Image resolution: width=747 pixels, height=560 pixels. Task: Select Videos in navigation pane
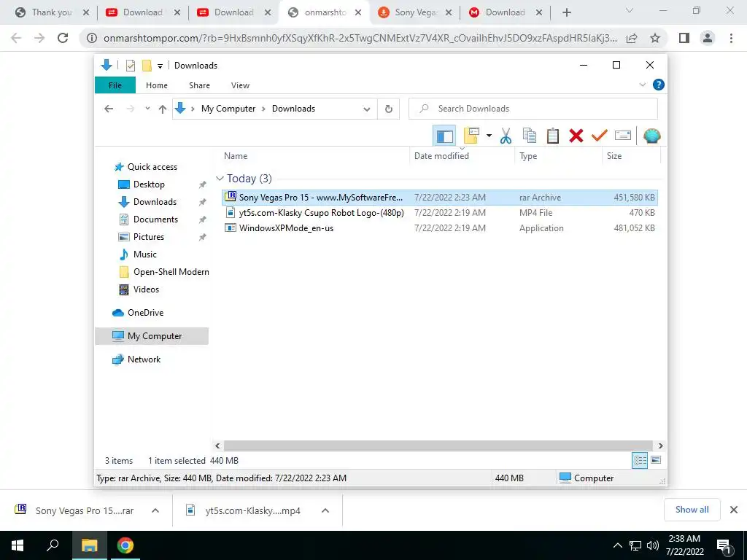146,289
